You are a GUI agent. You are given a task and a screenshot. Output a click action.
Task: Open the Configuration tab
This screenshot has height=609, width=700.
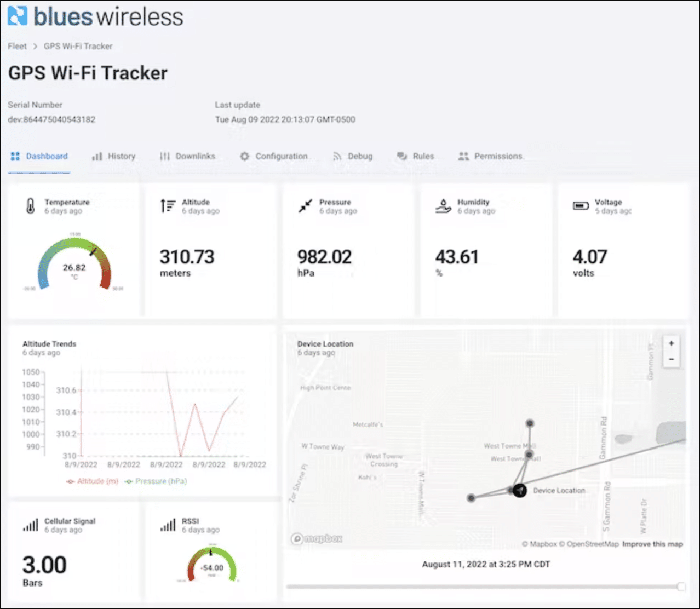click(274, 156)
